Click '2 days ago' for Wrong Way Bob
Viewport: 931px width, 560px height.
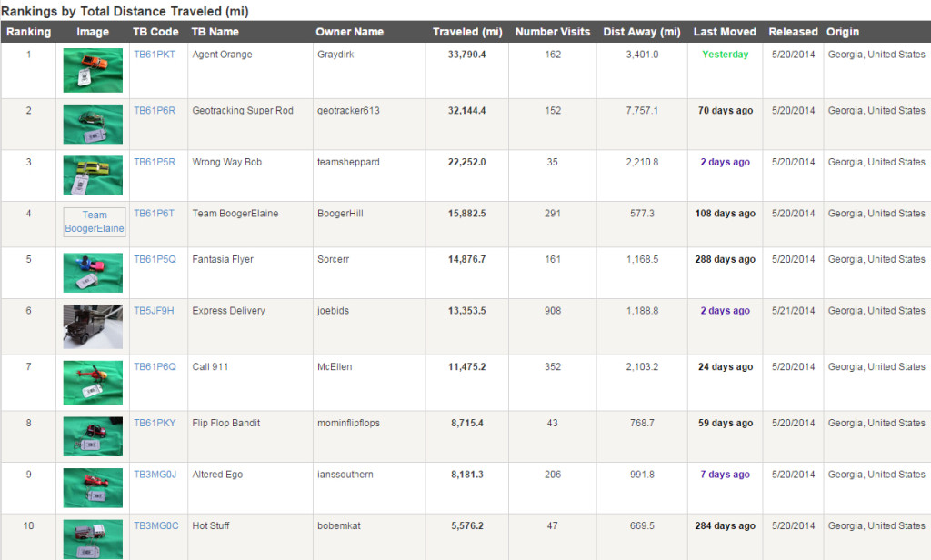[x=725, y=162]
